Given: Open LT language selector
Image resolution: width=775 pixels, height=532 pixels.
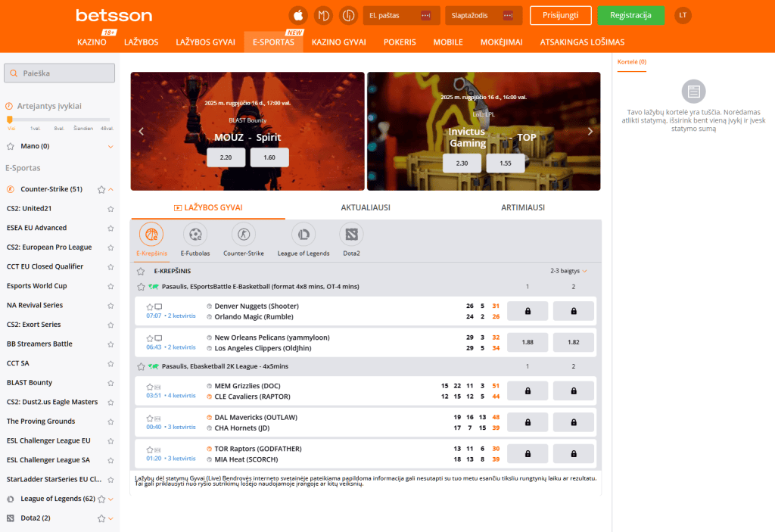Looking at the screenshot, I should pyautogui.click(x=683, y=15).
